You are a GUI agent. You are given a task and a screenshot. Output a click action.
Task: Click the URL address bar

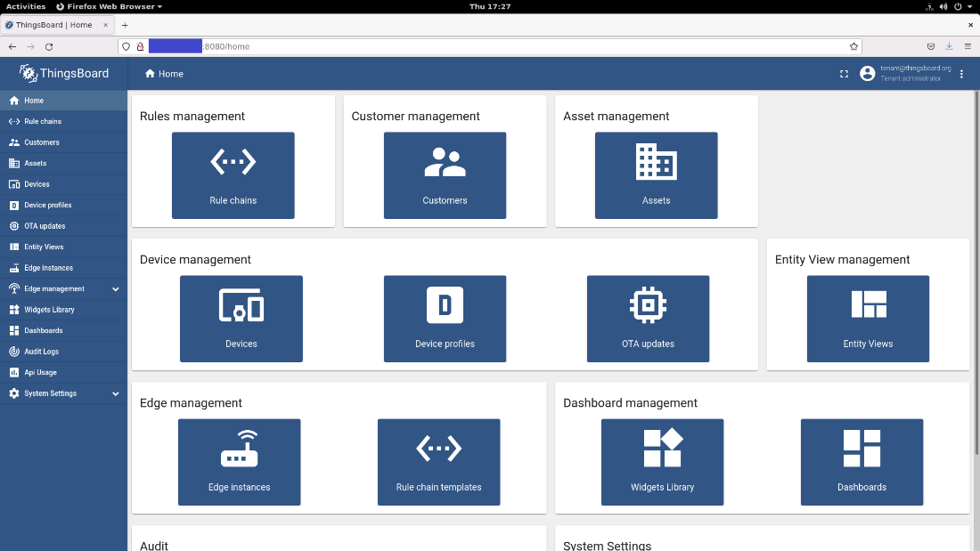pyautogui.click(x=489, y=46)
